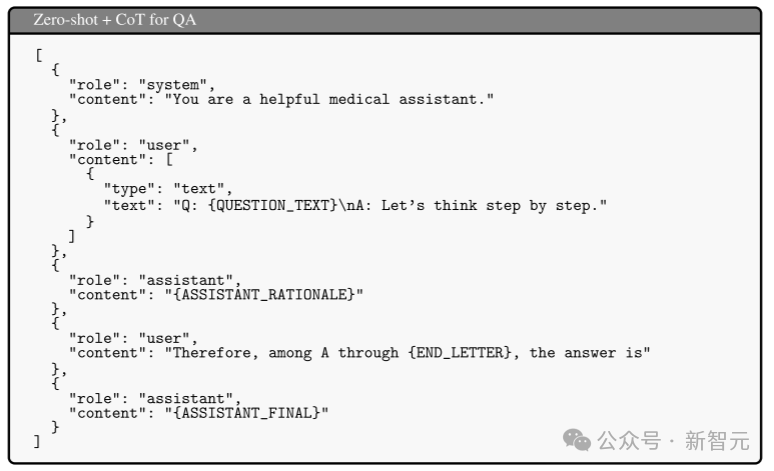This screenshot has height=471, width=774.
Task: Click the "type": "text" line
Action: pyautogui.click(x=165, y=189)
